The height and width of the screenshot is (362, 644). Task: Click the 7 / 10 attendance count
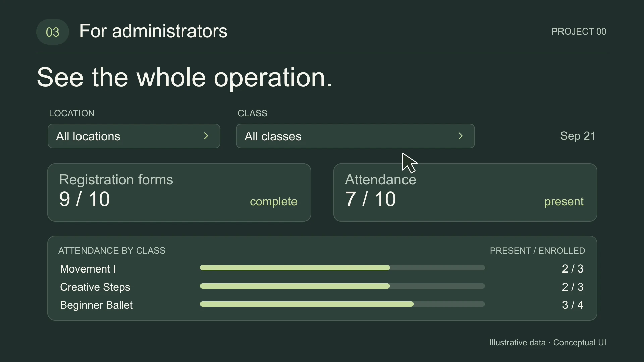371,199
